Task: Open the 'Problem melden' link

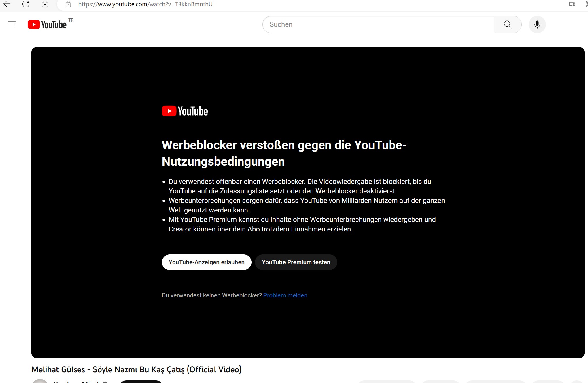Action: [285, 295]
